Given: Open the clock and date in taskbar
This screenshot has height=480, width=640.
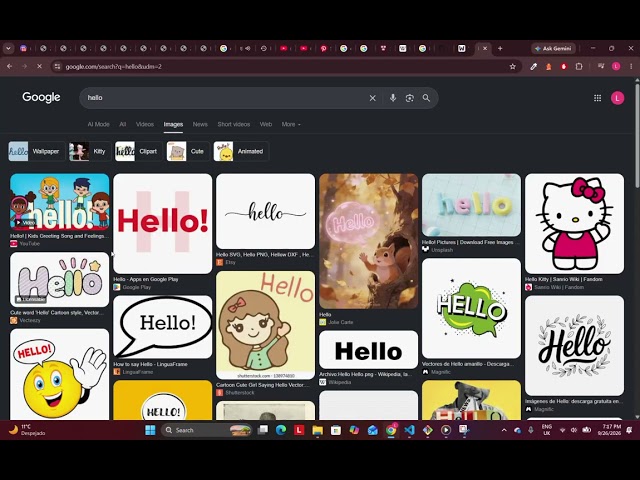Looking at the screenshot, I should click(x=609, y=430).
